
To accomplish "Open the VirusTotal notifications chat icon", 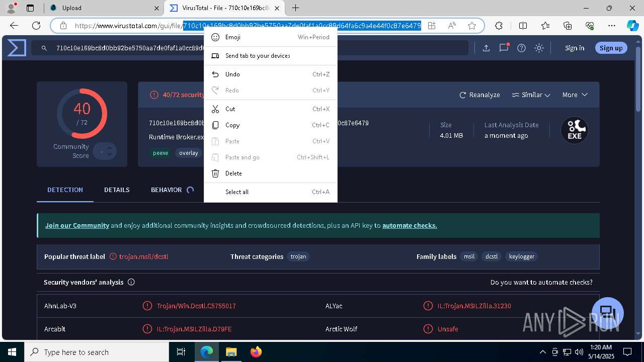I will tap(504, 48).
